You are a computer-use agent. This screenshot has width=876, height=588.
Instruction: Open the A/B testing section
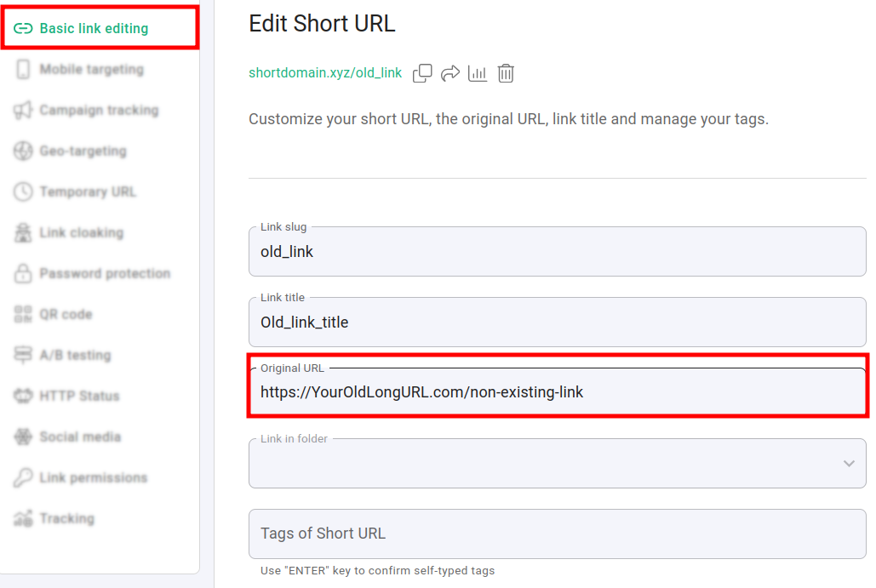point(75,356)
